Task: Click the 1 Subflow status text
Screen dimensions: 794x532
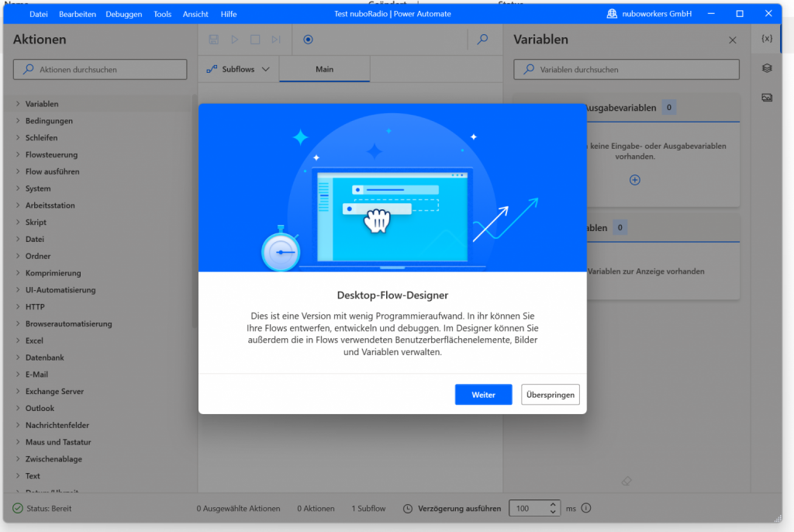Action: pos(368,508)
